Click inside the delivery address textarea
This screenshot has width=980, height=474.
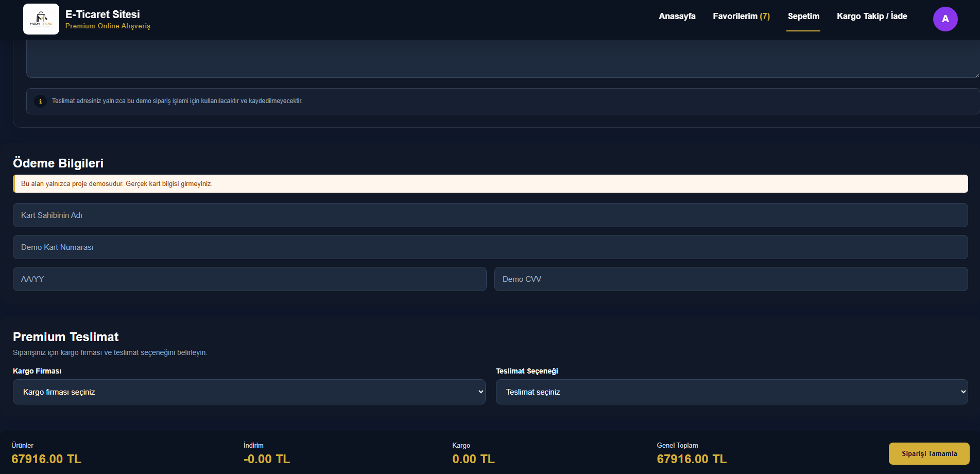[503, 59]
